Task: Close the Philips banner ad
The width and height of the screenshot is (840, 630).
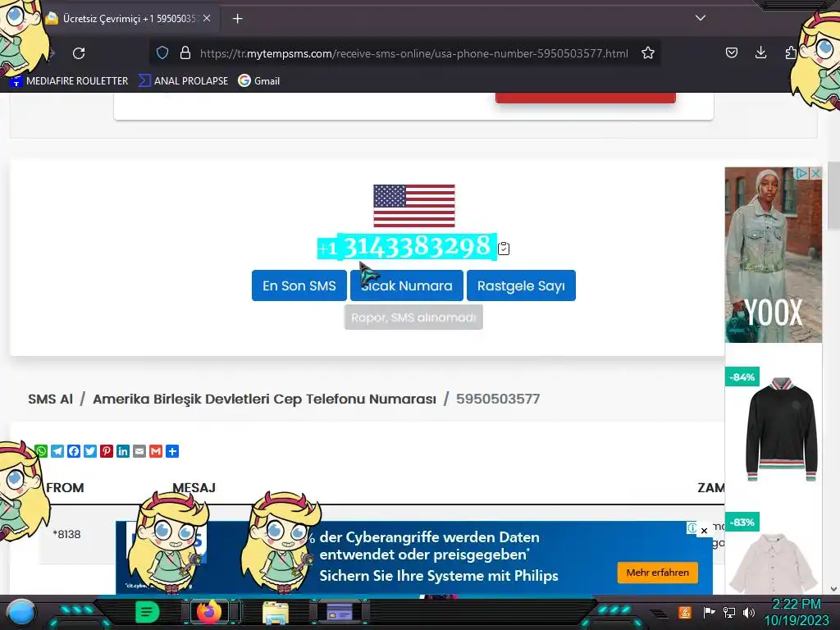Action: click(x=705, y=531)
